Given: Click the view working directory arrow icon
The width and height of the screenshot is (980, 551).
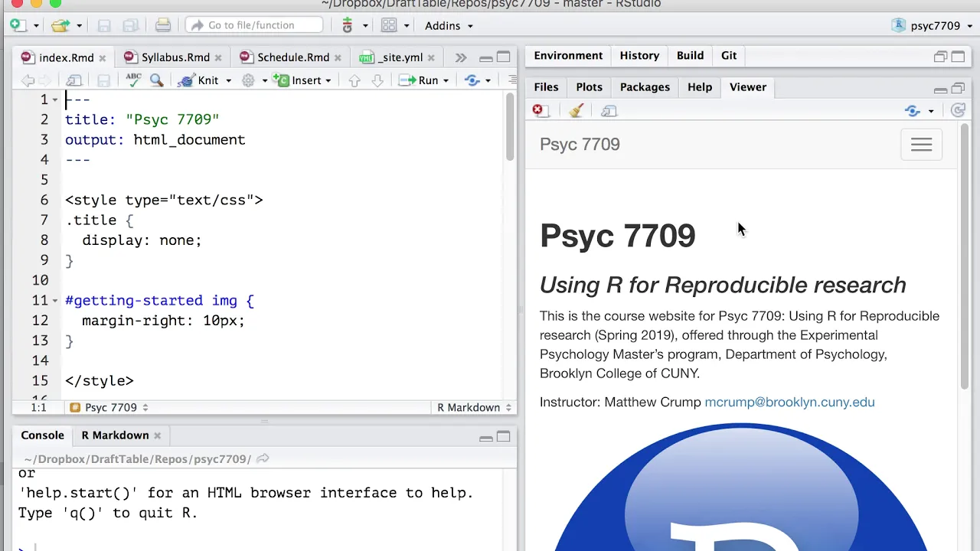Looking at the screenshot, I should coord(263,458).
